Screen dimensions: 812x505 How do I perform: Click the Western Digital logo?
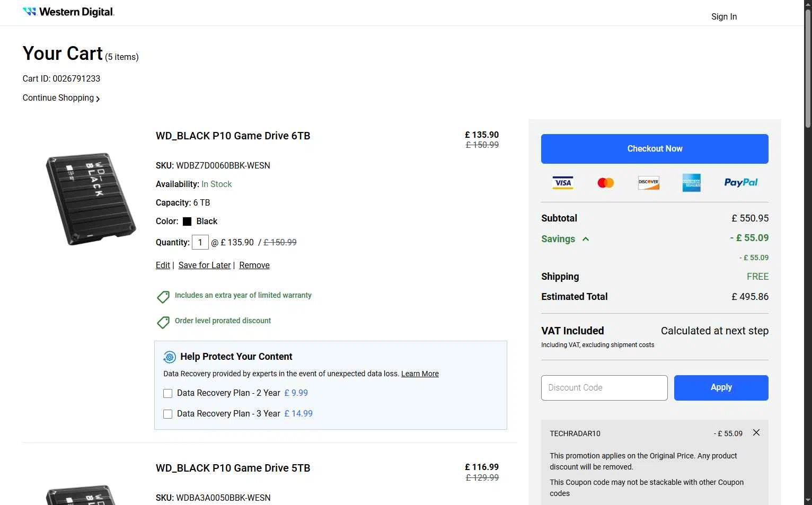[x=68, y=12]
